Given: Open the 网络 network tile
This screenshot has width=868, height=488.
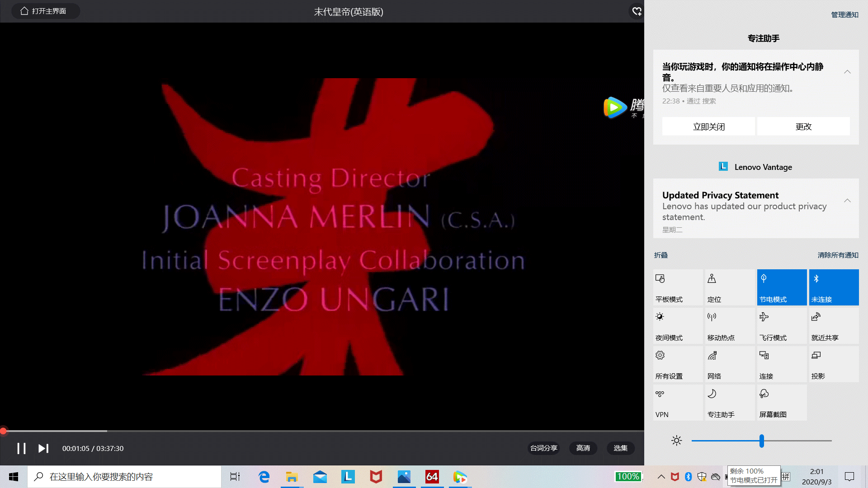Looking at the screenshot, I should click(x=730, y=364).
